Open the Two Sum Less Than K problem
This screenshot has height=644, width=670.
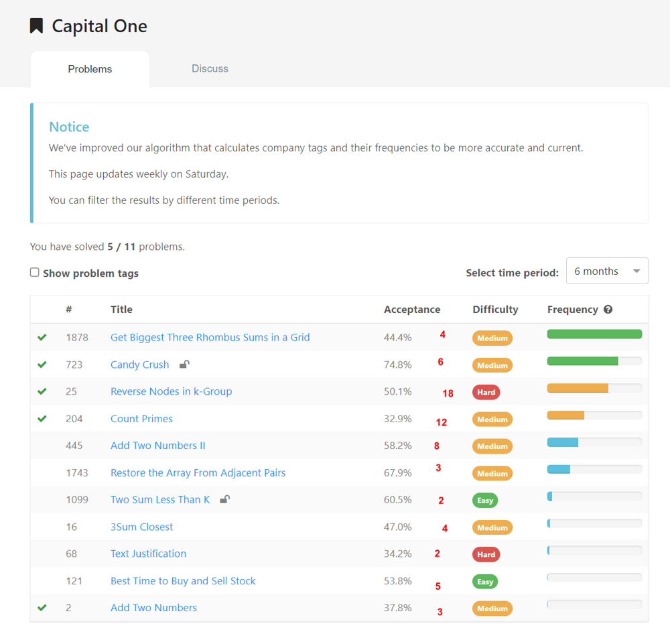160,499
